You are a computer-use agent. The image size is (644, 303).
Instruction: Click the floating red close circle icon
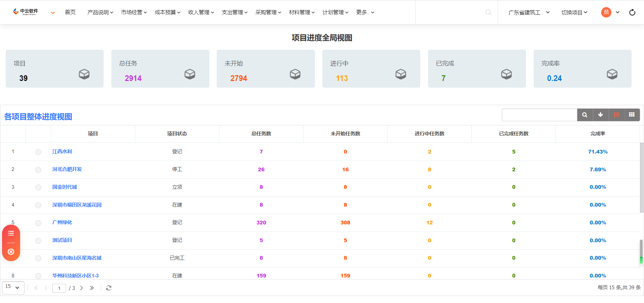tap(11, 252)
